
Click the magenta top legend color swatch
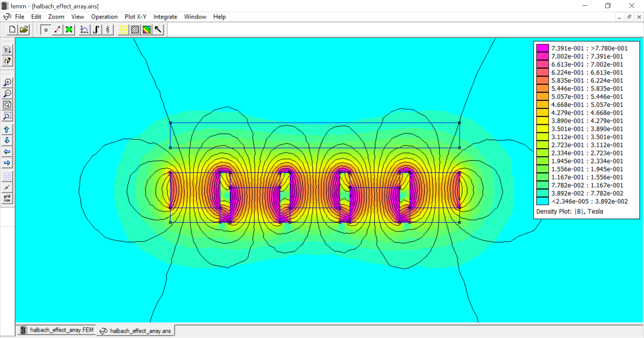click(x=542, y=48)
